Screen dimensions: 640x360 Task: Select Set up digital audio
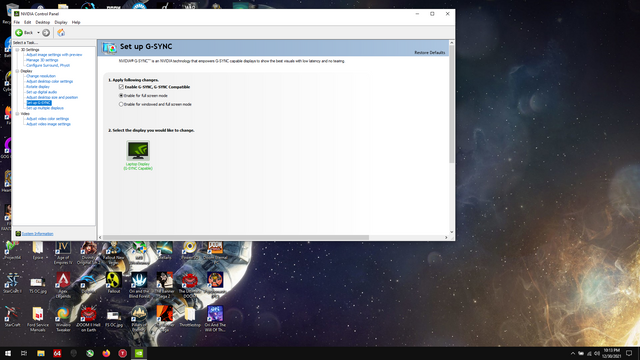pyautogui.click(x=41, y=92)
